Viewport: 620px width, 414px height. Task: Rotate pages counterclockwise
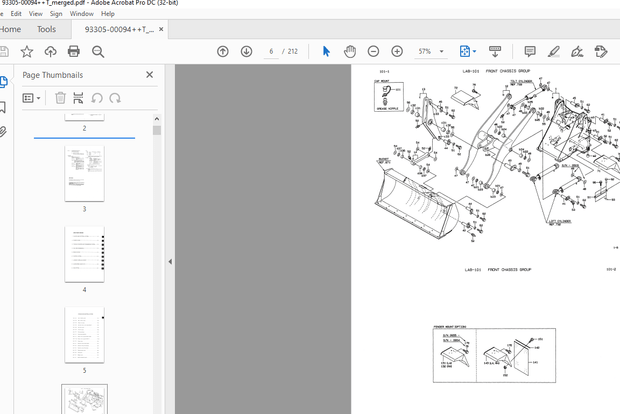(x=97, y=98)
